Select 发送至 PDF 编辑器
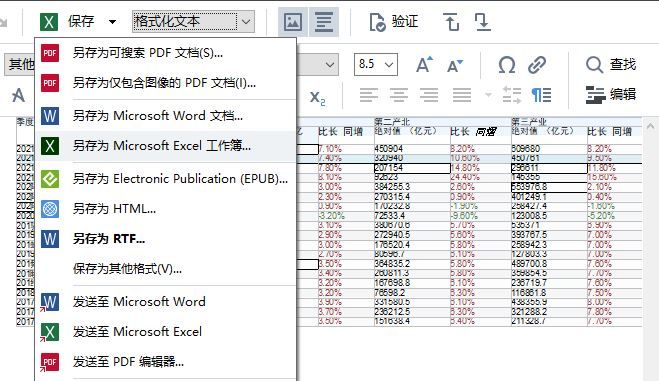Image resolution: width=659 pixels, height=381 pixels. tap(166, 362)
